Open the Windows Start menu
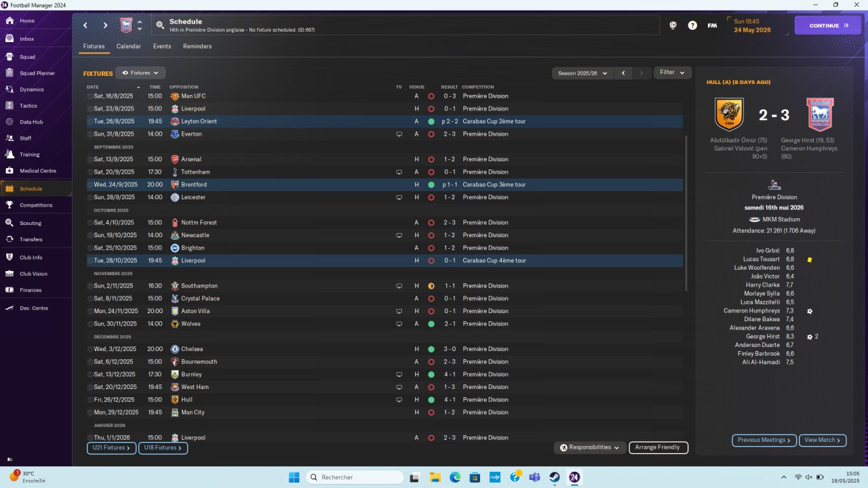Viewport: 868px width, 488px height. pos(294,477)
